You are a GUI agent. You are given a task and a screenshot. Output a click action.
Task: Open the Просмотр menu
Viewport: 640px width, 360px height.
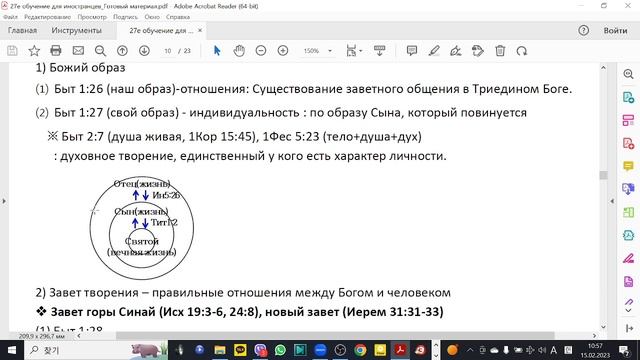[x=92, y=17]
